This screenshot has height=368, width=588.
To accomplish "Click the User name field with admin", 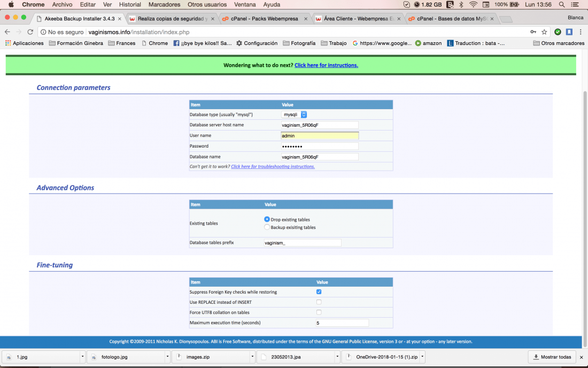I will click(x=320, y=135).
